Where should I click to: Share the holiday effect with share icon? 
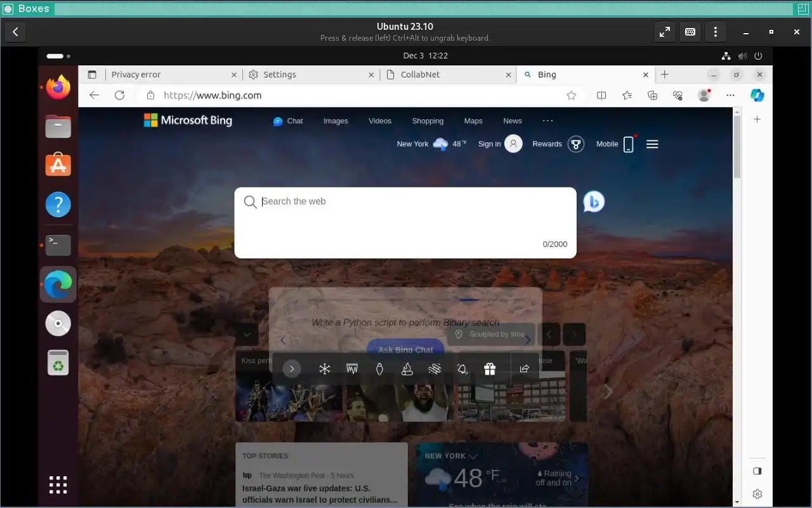click(525, 369)
